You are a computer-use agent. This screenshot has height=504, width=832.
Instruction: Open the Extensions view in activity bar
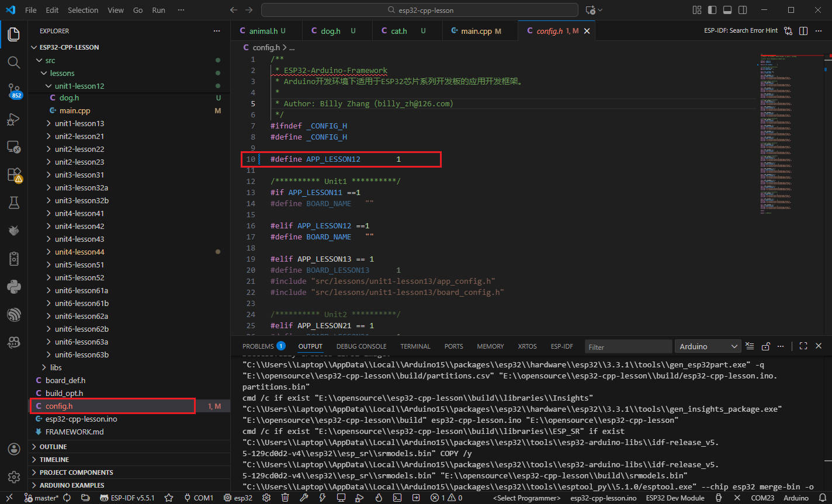click(x=13, y=175)
